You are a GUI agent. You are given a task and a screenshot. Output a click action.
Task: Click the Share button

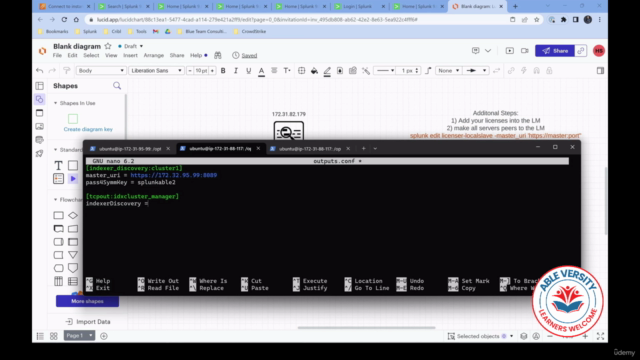(x=555, y=51)
